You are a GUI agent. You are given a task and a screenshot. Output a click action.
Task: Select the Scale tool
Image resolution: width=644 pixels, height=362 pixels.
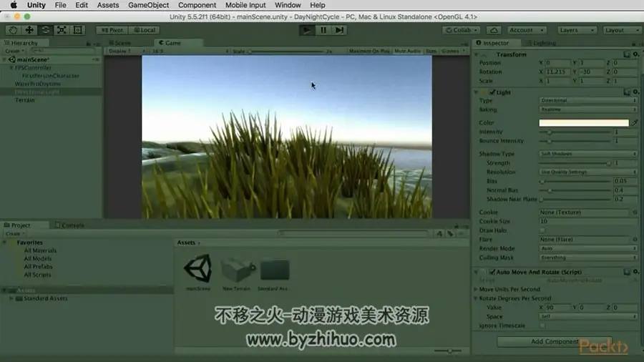tap(62, 30)
